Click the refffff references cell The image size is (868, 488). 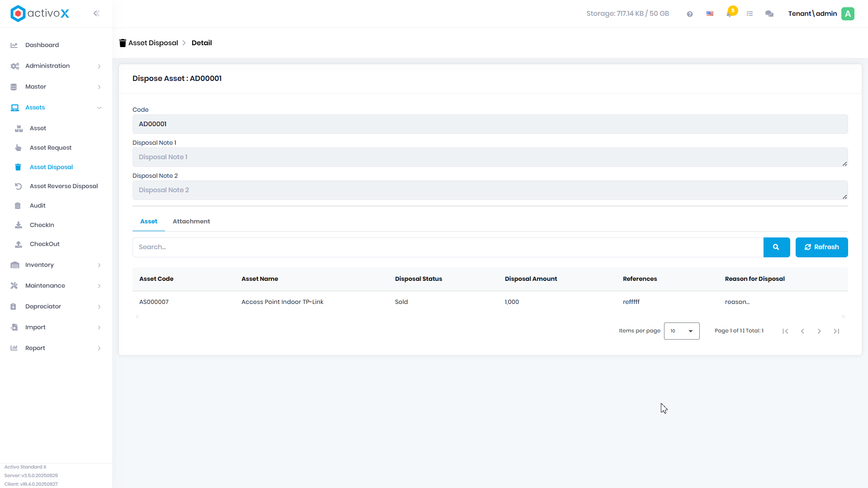631,302
